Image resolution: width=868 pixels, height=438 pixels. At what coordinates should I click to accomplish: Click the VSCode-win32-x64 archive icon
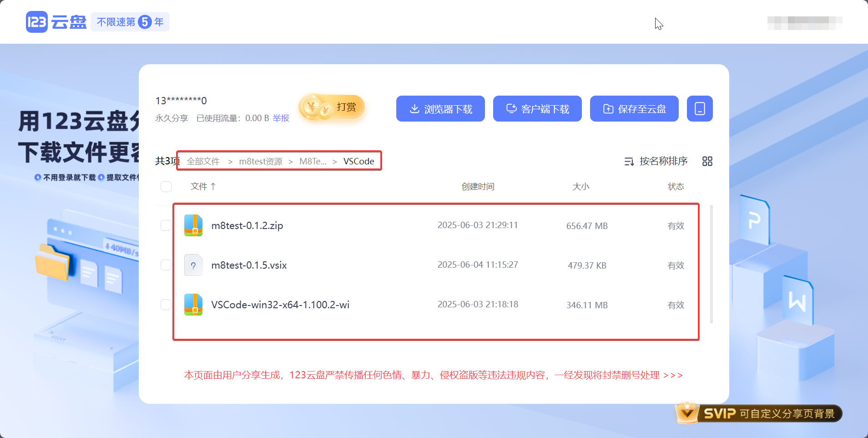[193, 305]
